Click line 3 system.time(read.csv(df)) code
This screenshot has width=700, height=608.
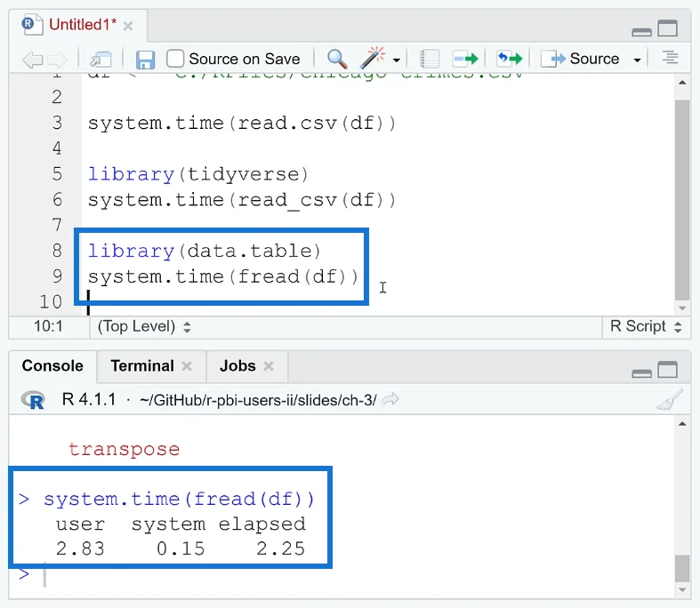(242, 124)
